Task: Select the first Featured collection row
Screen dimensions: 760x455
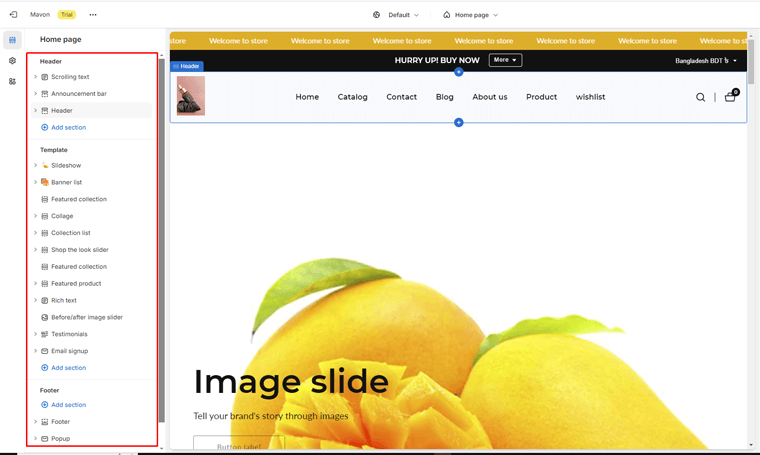Action: coord(92,199)
